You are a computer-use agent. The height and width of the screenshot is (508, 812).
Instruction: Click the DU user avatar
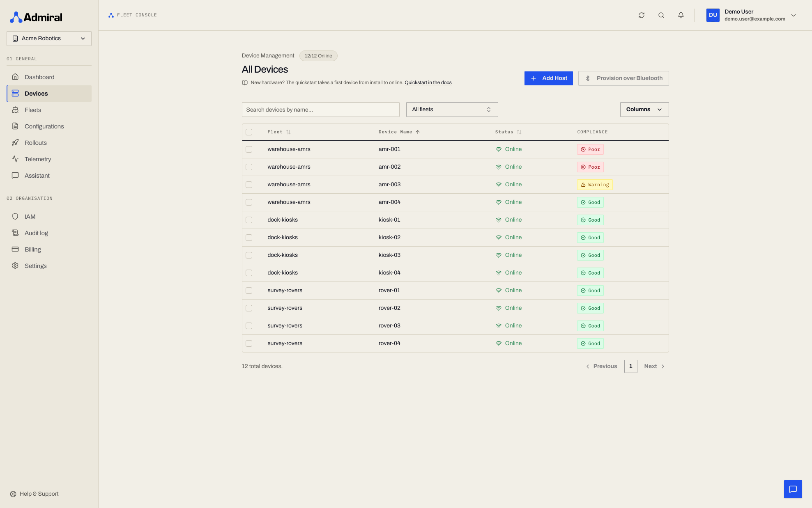(713, 15)
